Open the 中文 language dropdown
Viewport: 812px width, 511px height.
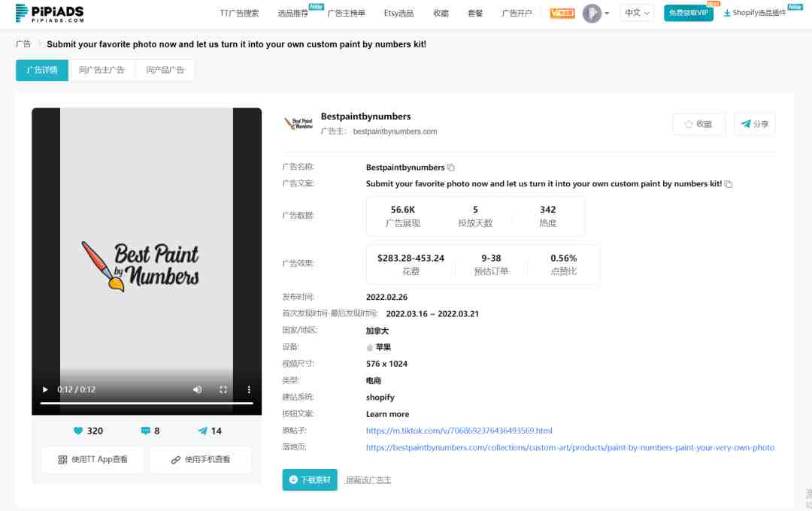(x=637, y=13)
